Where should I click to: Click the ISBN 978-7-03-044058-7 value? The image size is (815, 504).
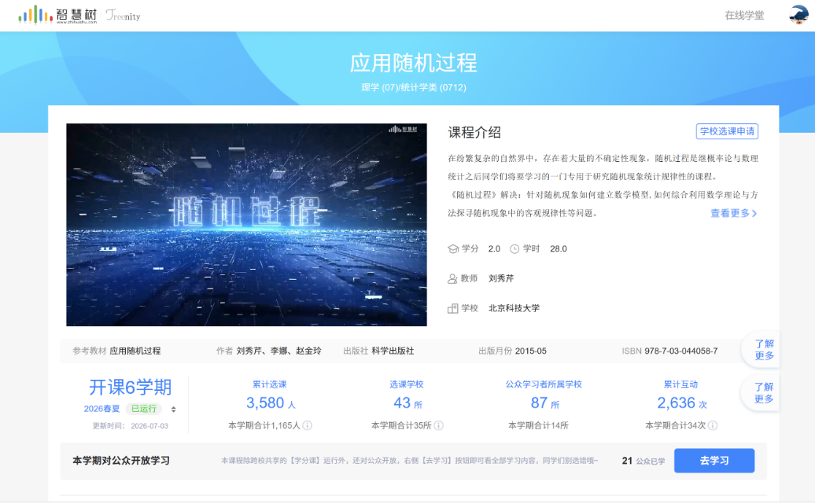click(681, 351)
